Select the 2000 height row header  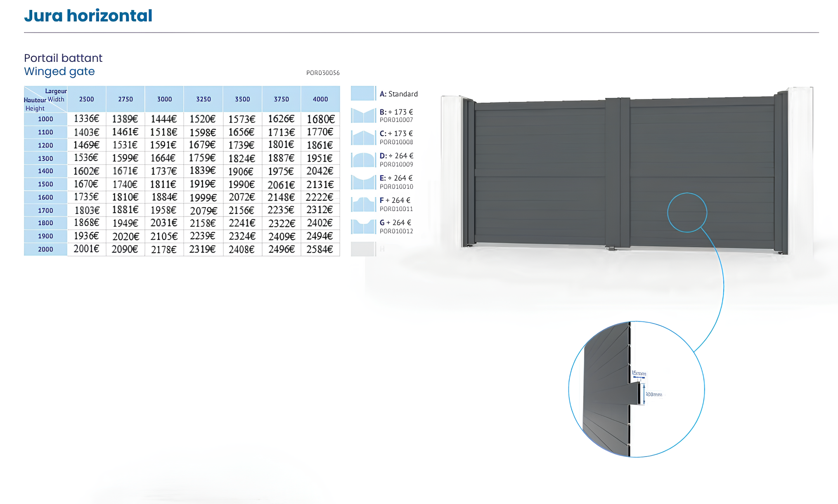[45, 249]
